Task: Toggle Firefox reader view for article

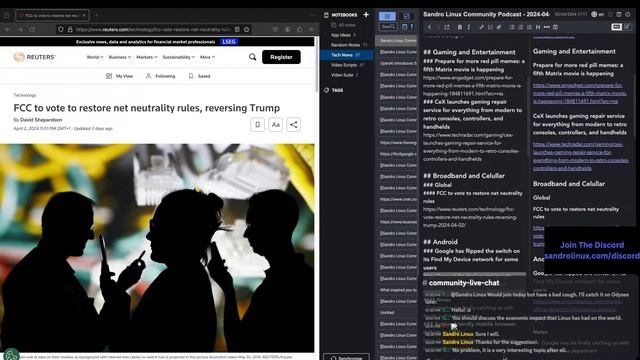Action: (237, 29)
